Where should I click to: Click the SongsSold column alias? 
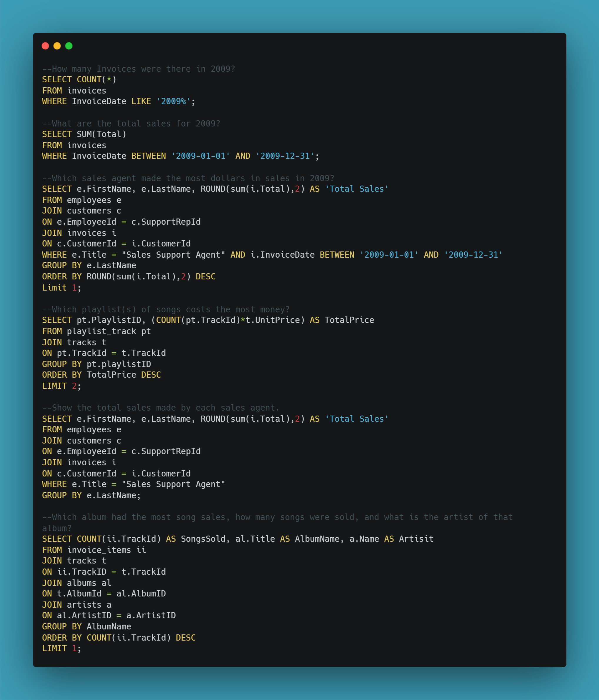coord(203,539)
